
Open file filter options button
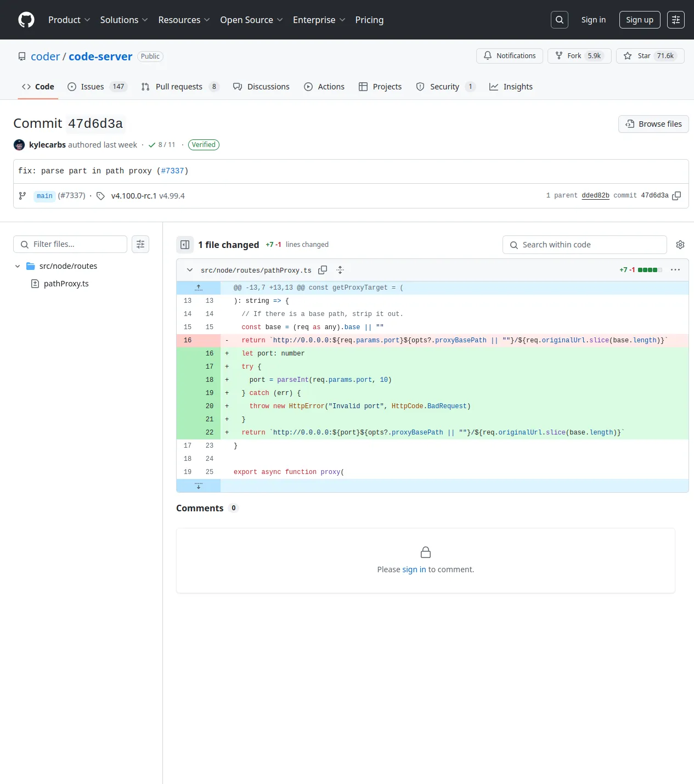click(140, 244)
